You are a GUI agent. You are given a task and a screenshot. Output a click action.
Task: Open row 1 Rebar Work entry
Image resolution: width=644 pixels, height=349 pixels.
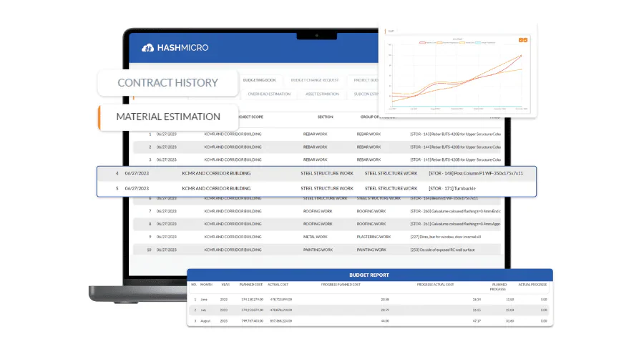(317, 134)
